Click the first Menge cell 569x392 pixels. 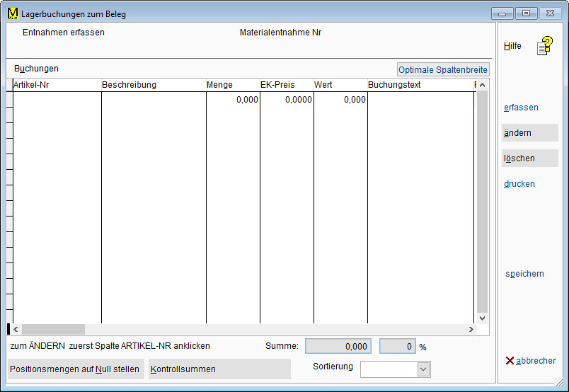233,100
